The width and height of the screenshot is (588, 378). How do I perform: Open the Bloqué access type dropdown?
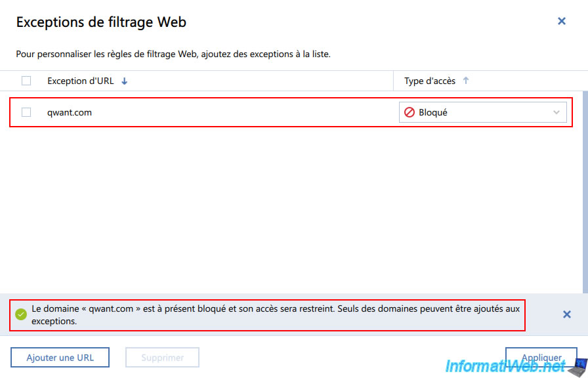click(x=482, y=112)
